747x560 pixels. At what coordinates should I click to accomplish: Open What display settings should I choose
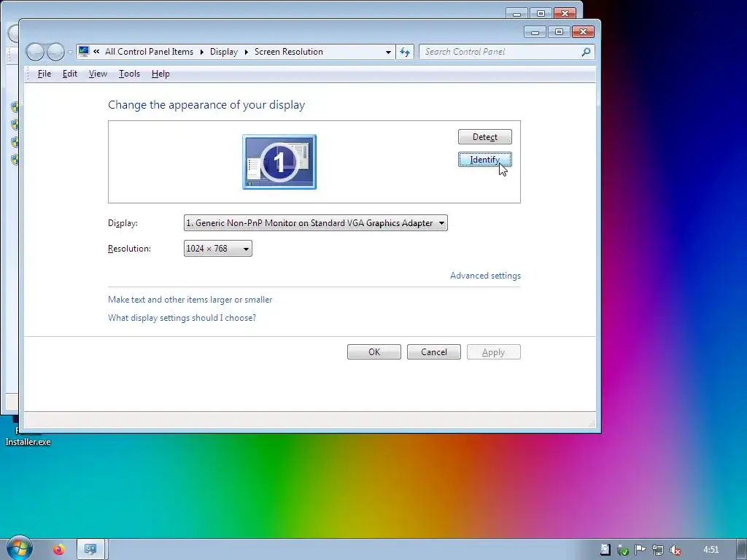click(x=182, y=318)
